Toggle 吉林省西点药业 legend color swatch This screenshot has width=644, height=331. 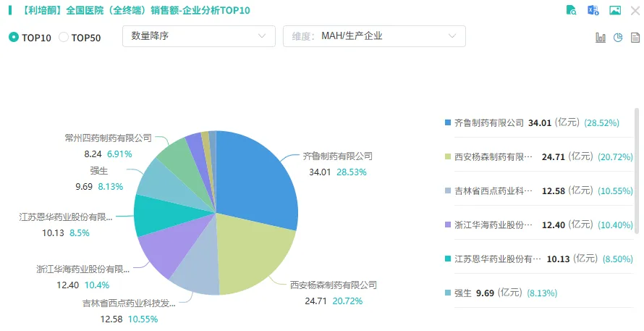tap(448, 191)
